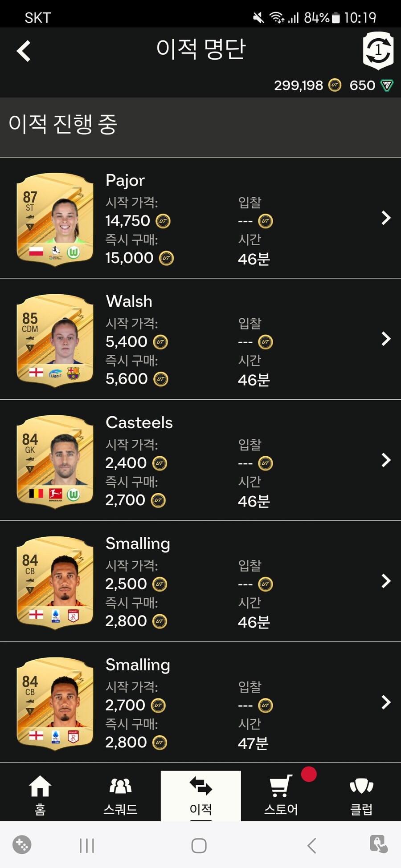Open the 2,500-start Smalling listing chevron
Image resolution: width=401 pixels, height=868 pixels.
click(386, 581)
